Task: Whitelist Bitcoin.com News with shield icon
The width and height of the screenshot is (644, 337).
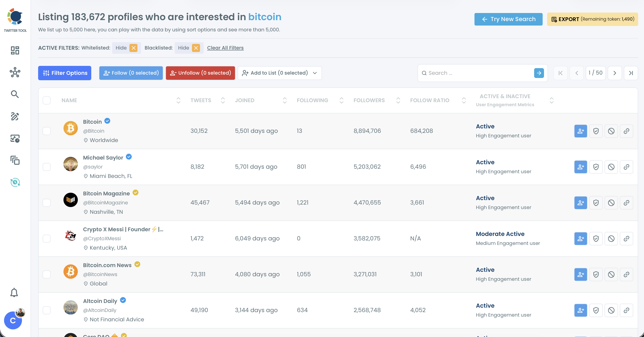Action: click(596, 274)
